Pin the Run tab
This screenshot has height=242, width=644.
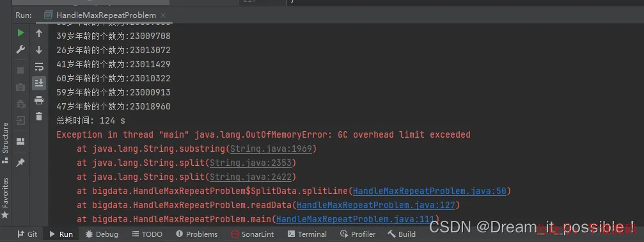(20, 163)
